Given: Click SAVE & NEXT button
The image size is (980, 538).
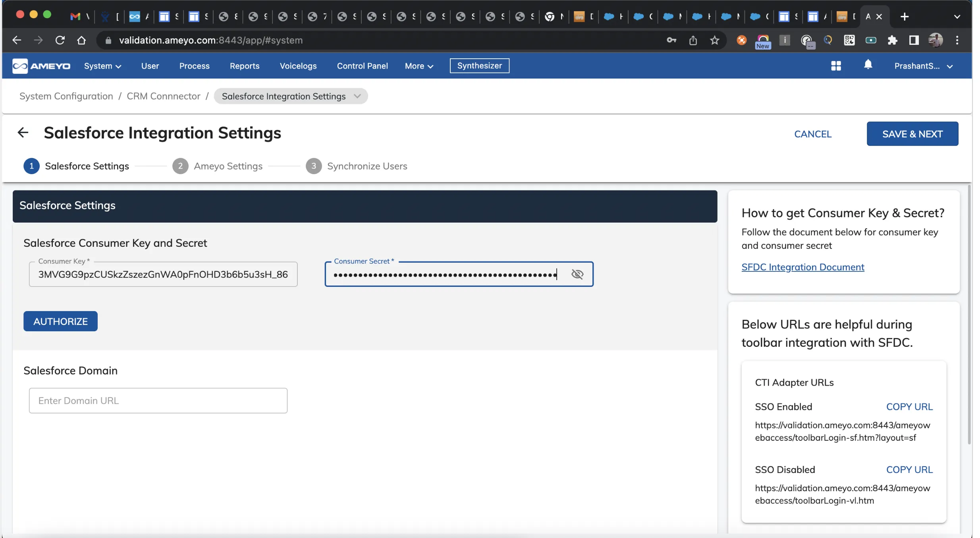Looking at the screenshot, I should pos(912,134).
